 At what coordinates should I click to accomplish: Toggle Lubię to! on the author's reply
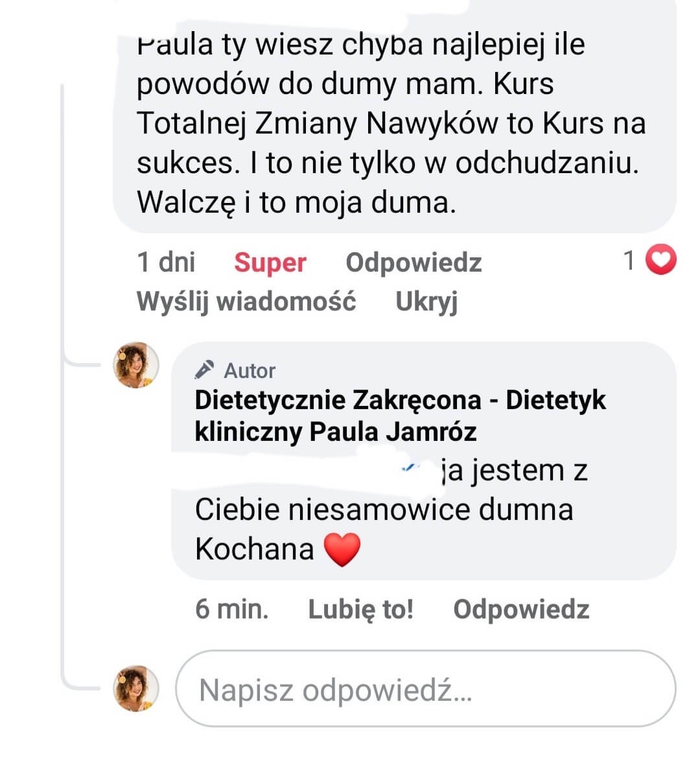[360, 609]
